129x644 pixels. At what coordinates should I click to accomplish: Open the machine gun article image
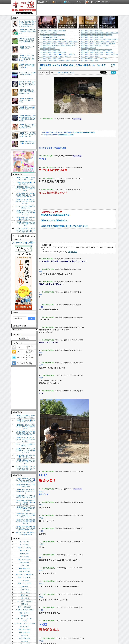(x=78, y=95)
